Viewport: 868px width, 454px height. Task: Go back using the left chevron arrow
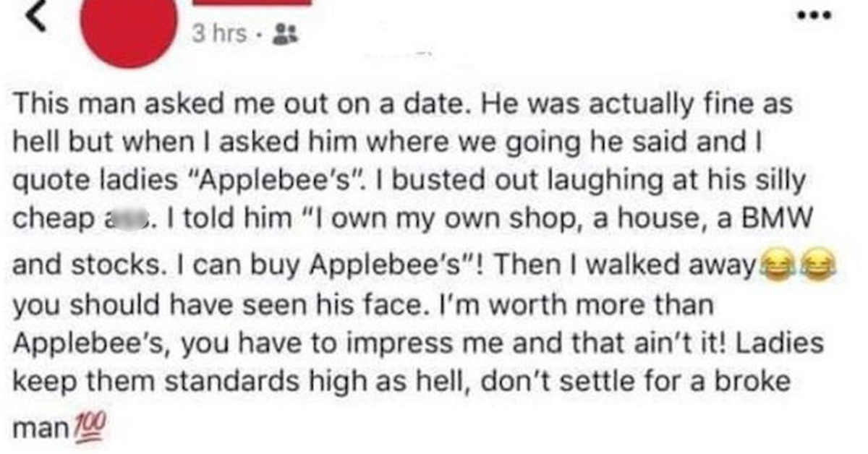click(37, 17)
